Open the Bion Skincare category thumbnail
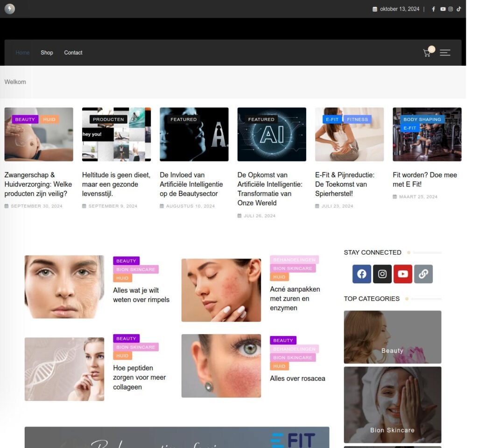The image size is (478, 448). click(x=392, y=404)
